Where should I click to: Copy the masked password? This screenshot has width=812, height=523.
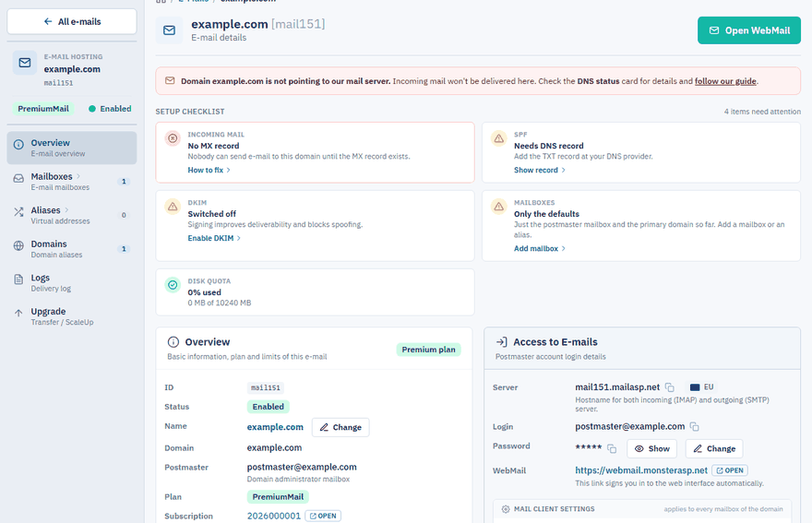(612, 448)
